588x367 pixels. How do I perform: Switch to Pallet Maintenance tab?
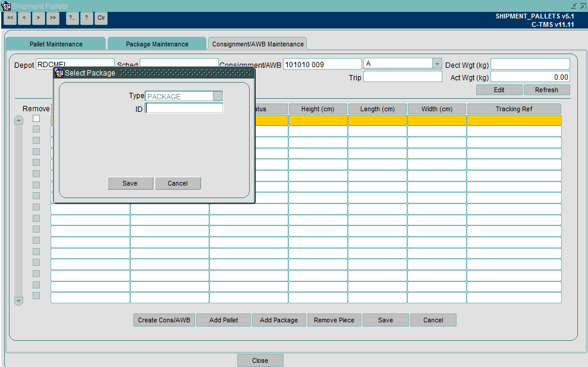click(56, 44)
